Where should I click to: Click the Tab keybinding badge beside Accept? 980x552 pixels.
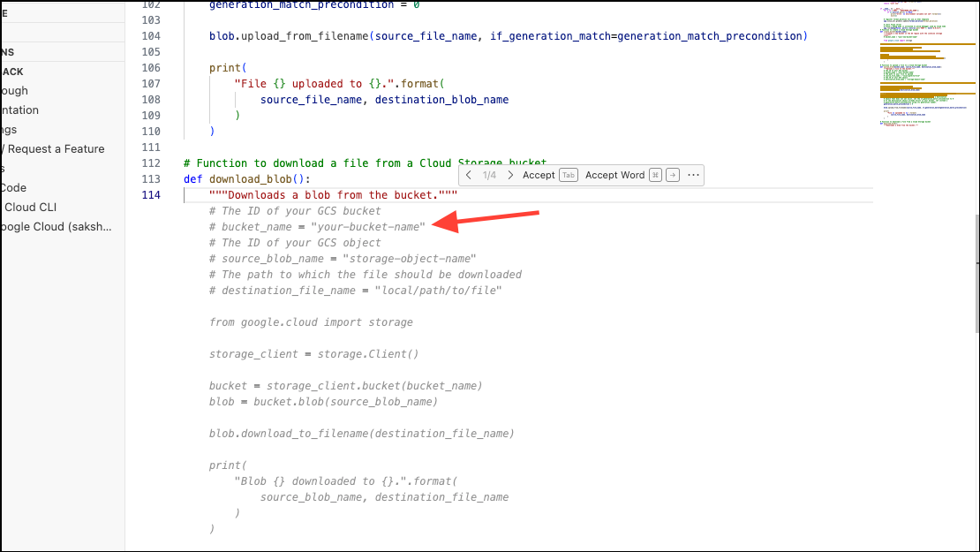click(x=569, y=175)
